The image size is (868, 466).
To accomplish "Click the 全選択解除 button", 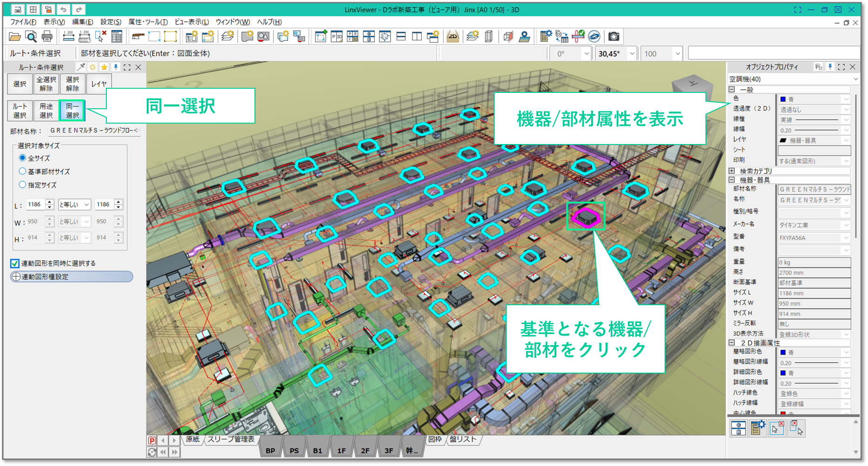I will point(46,84).
